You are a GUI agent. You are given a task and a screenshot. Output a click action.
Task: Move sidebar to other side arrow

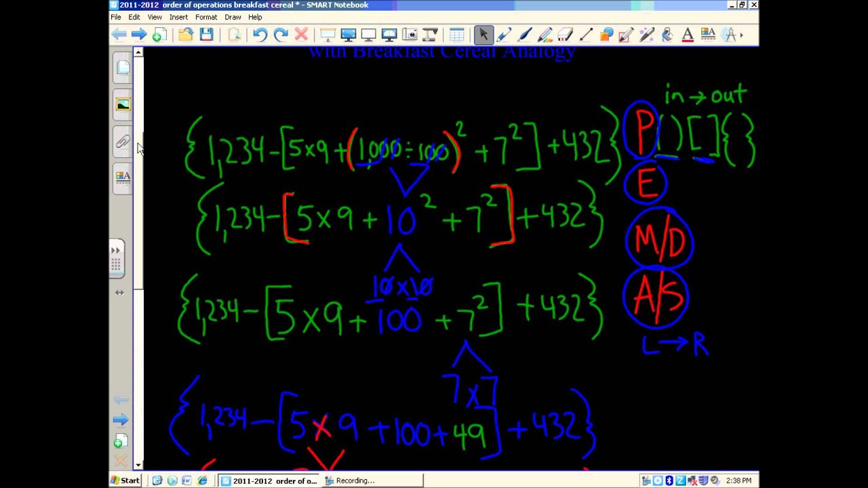point(119,293)
